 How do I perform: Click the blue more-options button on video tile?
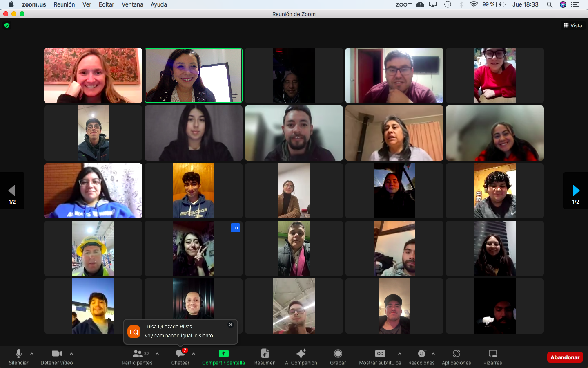[235, 228]
